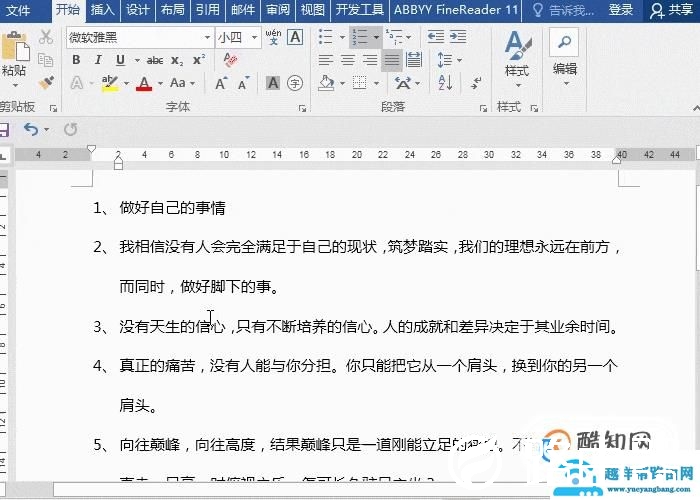Open the ABBYY FineReader 11 tab
The width and height of the screenshot is (700, 500).
[x=456, y=10]
